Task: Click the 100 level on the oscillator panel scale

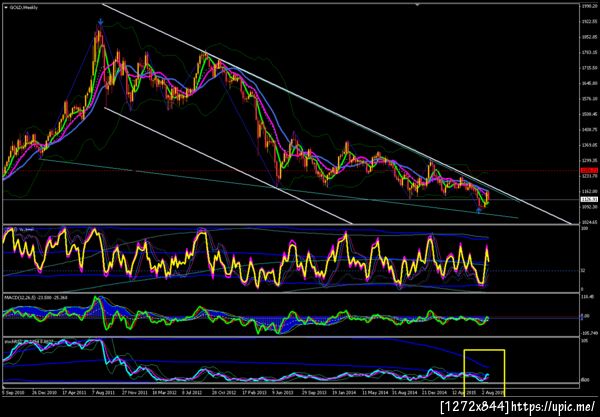Action: click(x=585, y=228)
